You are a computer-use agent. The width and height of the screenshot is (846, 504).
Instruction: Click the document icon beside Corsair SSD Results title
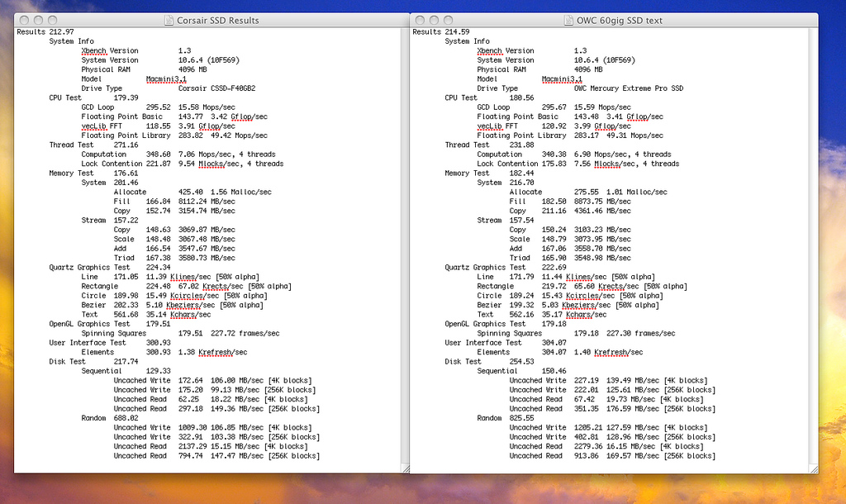(169, 20)
